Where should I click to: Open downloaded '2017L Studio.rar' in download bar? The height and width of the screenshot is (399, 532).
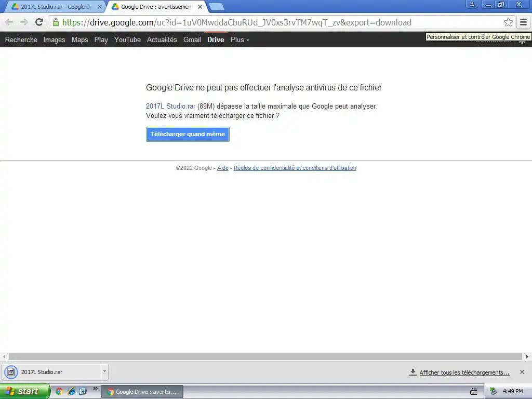point(52,372)
